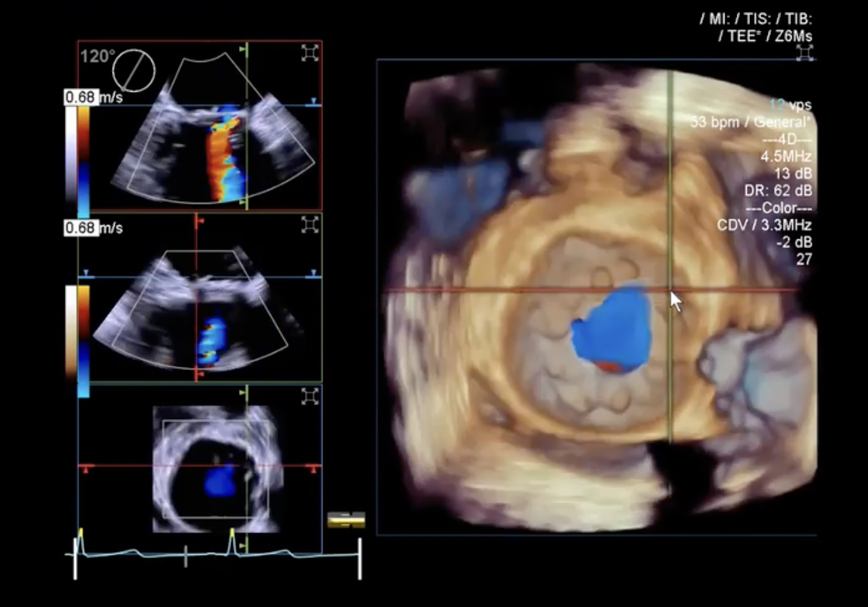The height and width of the screenshot is (607, 868).
Task: Click the red marker on the bottom panel's left edge
Action: tap(86, 468)
